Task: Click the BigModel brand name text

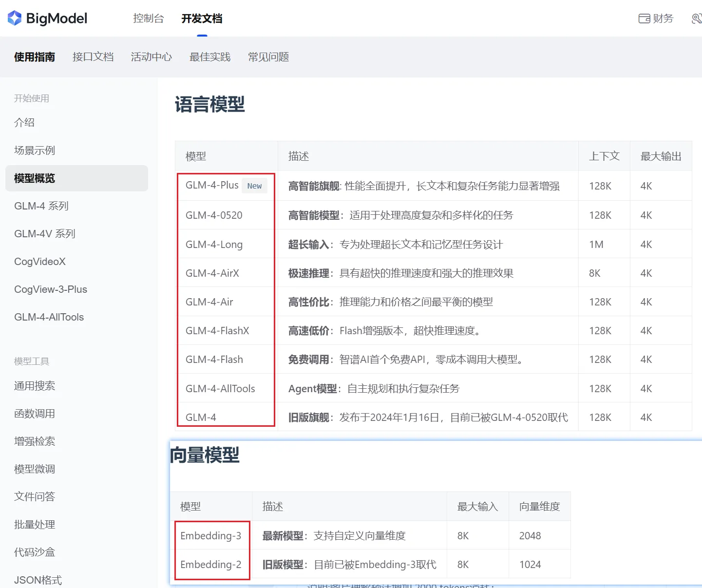Action: (x=57, y=19)
